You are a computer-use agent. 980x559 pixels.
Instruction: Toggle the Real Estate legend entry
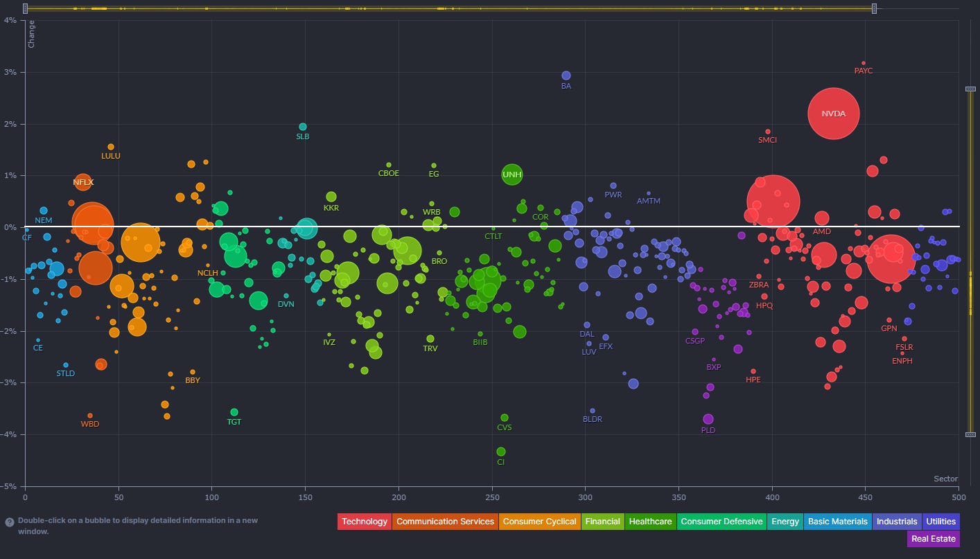pyautogui.click(x=933, y=538)
